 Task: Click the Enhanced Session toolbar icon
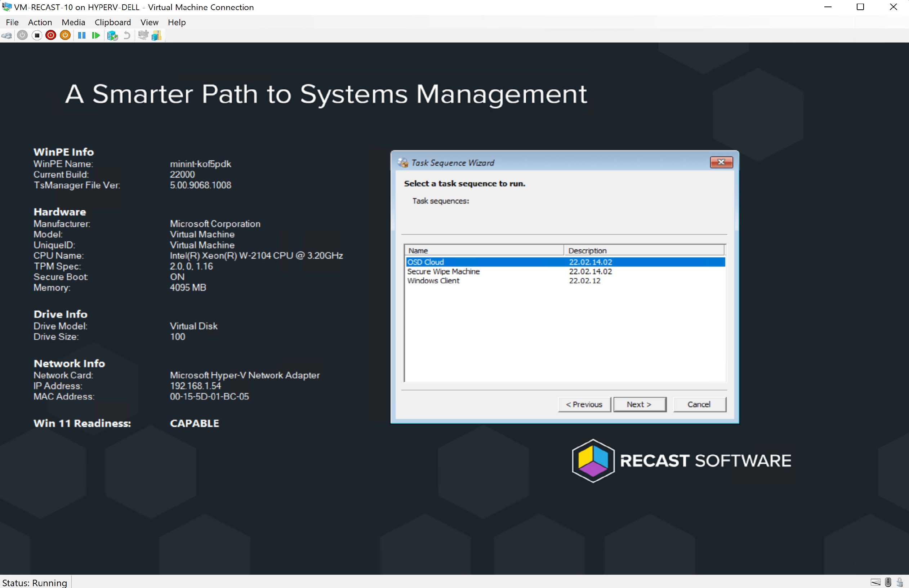pos(143,36)
